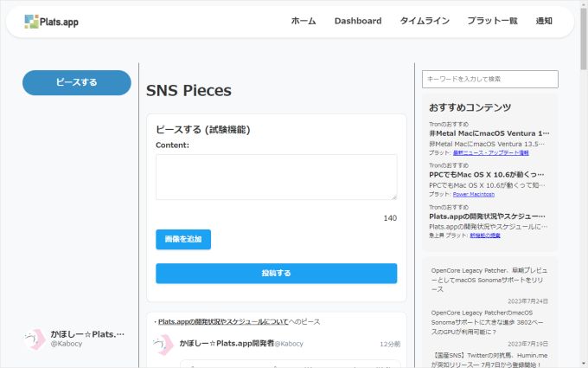Click the 12分前 post timestamp
588x368 pixels.
pos(390,344)
